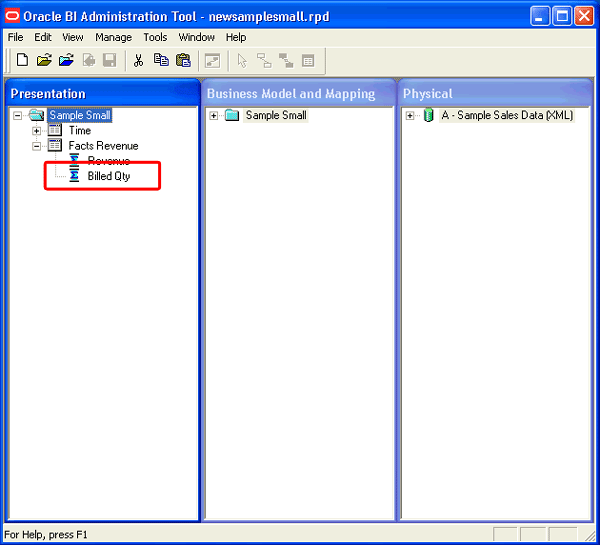The width and height of the screenshot is (600, 545).
Task: Expand A - Sample Sales Data node
Action: click(x=410, y=116)
